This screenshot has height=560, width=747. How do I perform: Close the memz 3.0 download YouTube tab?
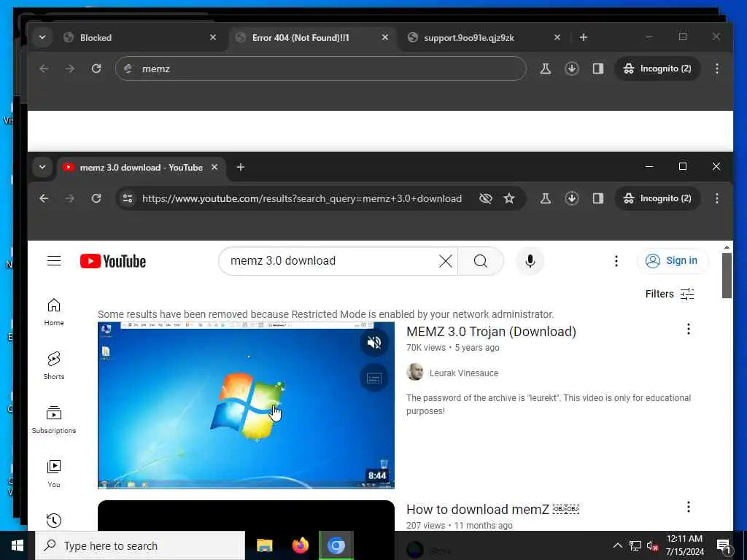coord(214,167)
